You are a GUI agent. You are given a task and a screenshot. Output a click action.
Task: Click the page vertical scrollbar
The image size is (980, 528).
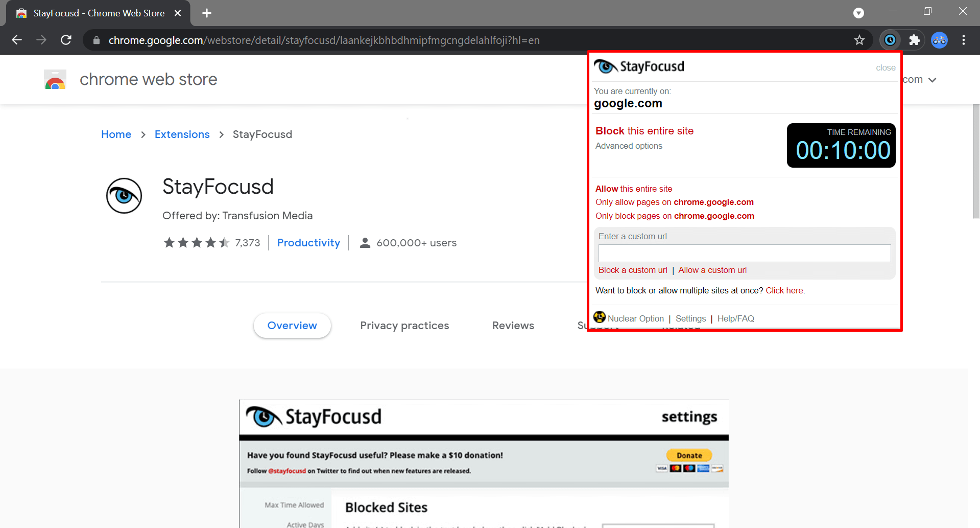(x=976, y=162)
